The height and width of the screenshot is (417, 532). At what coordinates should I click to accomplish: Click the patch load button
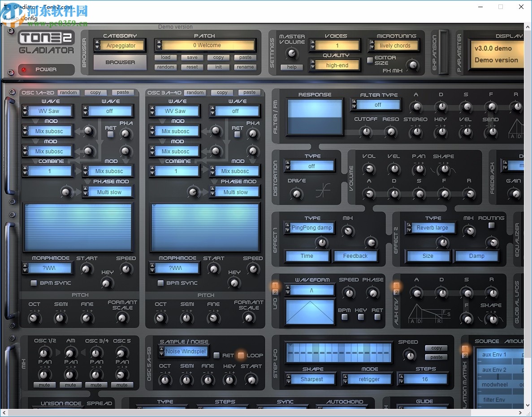(x=165, y=57)
